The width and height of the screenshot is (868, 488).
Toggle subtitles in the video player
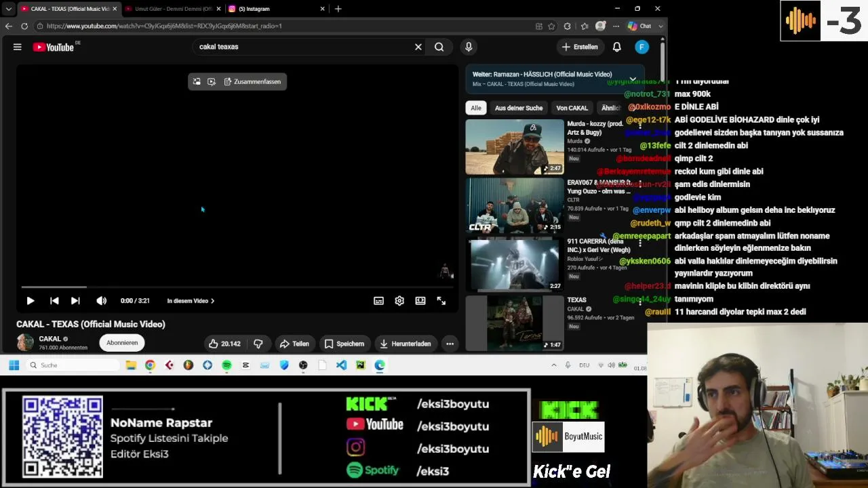pos(379,301)
